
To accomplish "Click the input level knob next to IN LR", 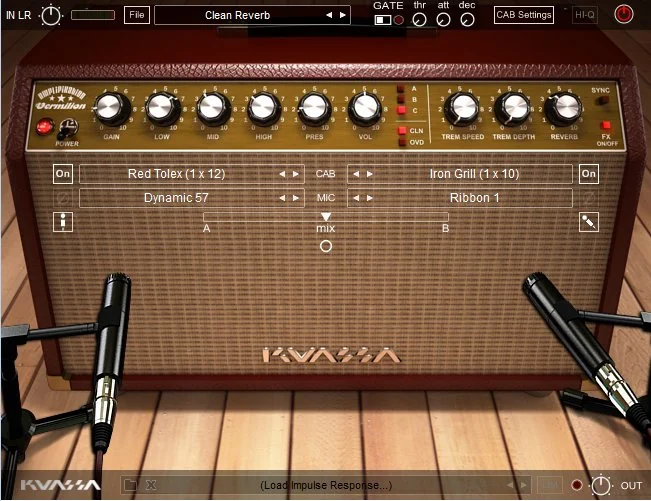I will 51,16.
